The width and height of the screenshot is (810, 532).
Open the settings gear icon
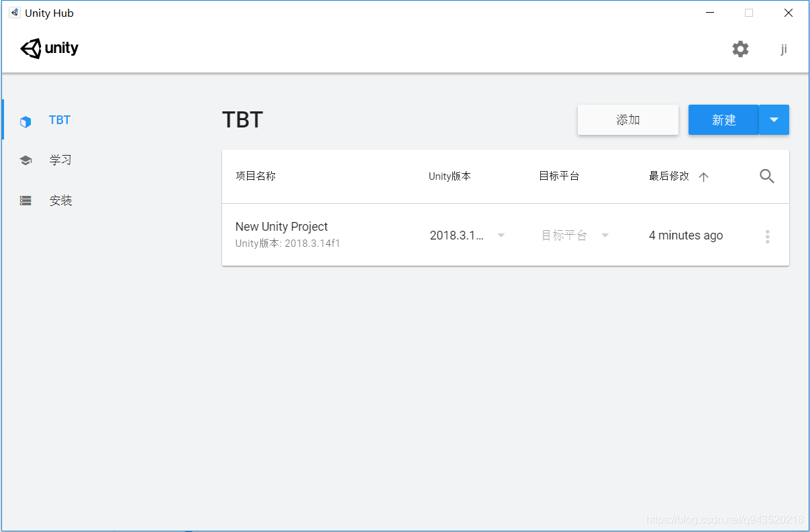pyautogui.click(x=740, y=49)
